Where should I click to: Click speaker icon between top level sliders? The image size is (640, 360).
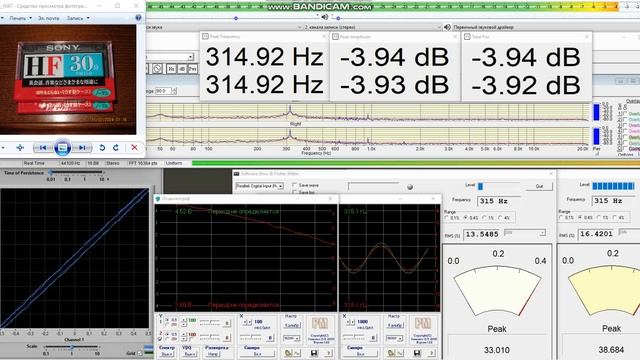(x=324, y=17)
